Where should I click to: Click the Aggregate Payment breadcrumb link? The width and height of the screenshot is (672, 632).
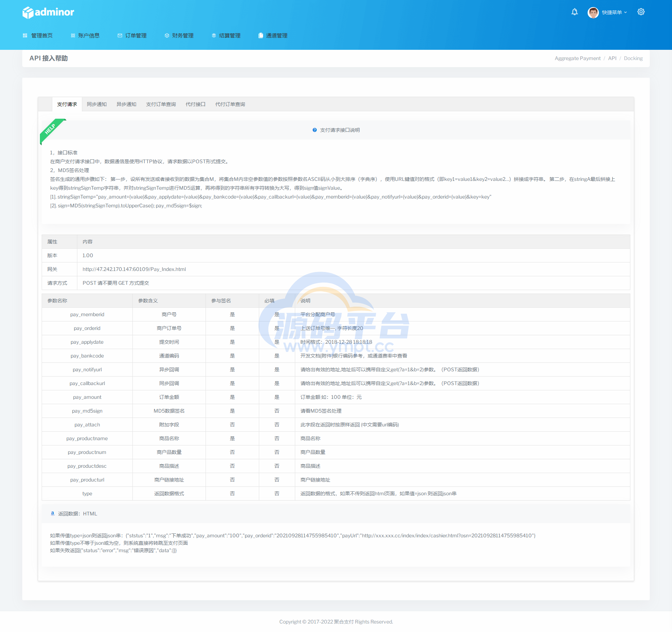click(x=578, y=58)
